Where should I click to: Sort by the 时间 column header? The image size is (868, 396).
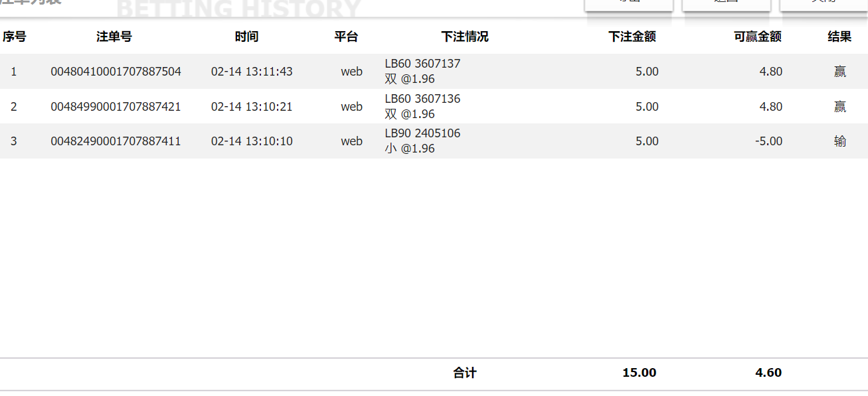coord(246,36)
